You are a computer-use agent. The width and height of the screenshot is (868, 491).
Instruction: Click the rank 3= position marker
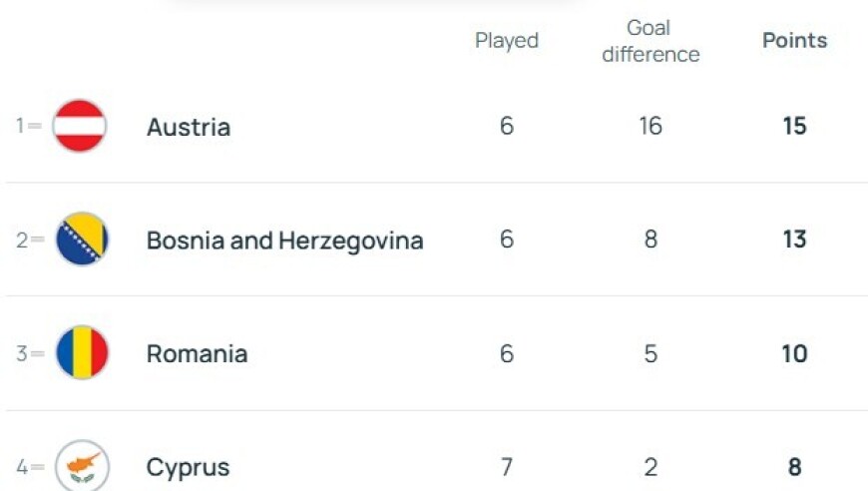pyautogui.click(x=28, y=354)
